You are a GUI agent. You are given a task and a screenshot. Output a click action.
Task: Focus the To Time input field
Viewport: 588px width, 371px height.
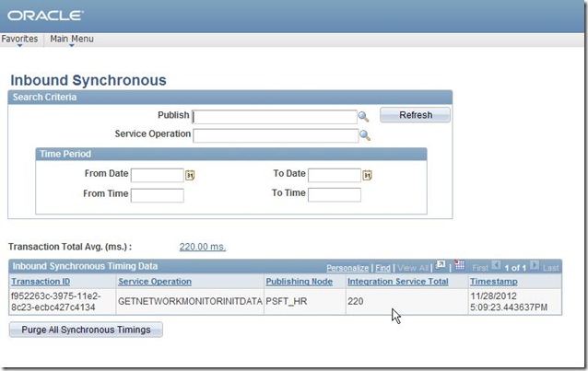click(335, 195)
